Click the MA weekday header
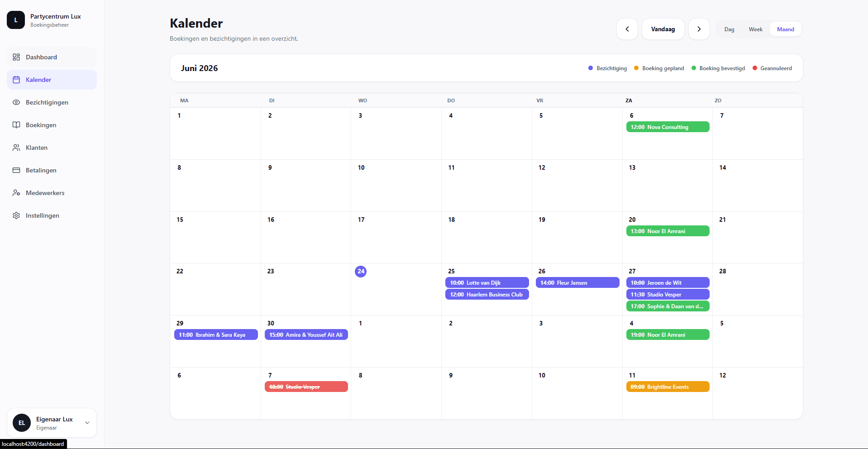Viewport: 868px width, 449px height. point(184,100)
